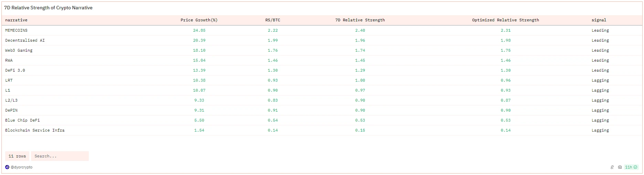The width and height of the screenshot is (644, 175).
Task: Click Leading signal in MEMECOINS row
Action: [x=600, y=30]
